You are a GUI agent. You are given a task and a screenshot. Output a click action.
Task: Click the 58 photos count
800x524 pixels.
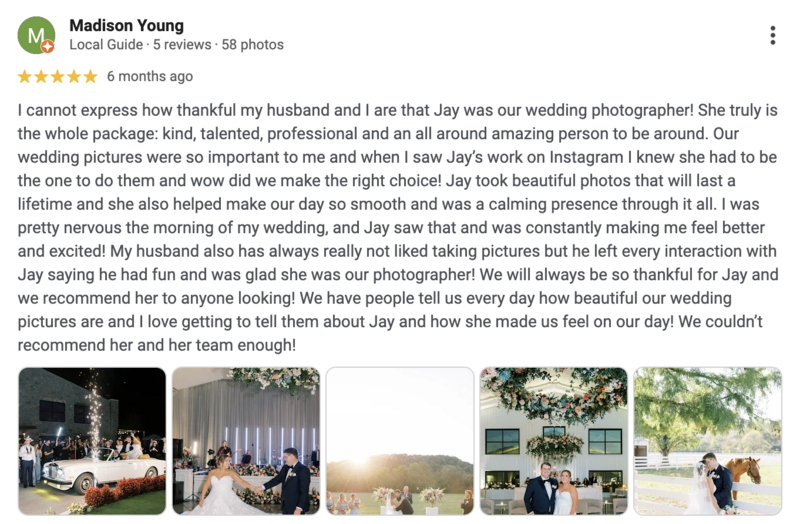(253, 44)
